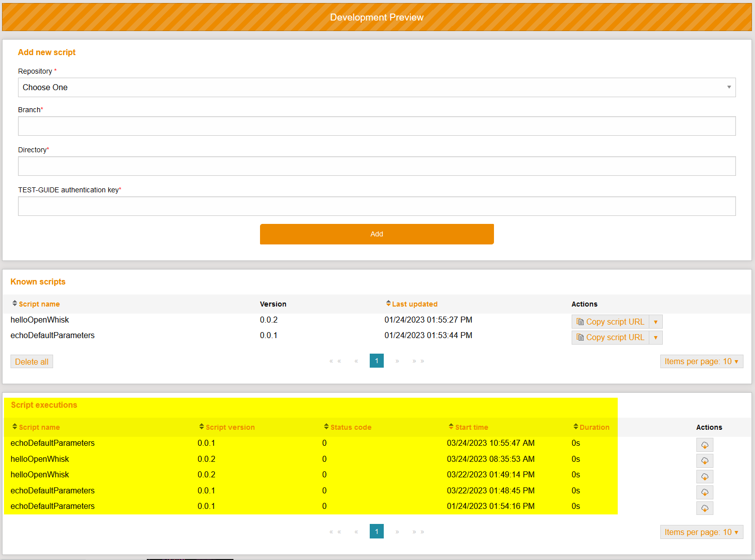Click the Add button to register the script
This screenshot has width=755, height=560.
click(377, 234)
